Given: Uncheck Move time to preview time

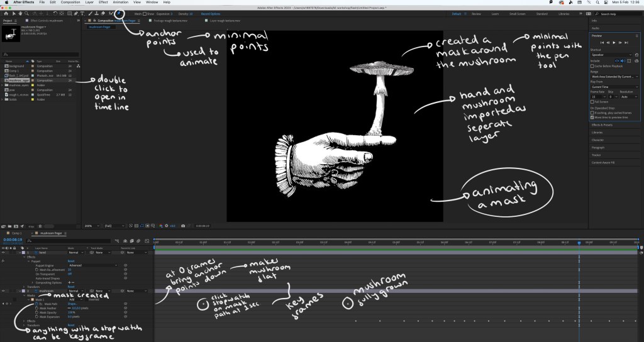Looking at the screenshot, I should 592,117.
